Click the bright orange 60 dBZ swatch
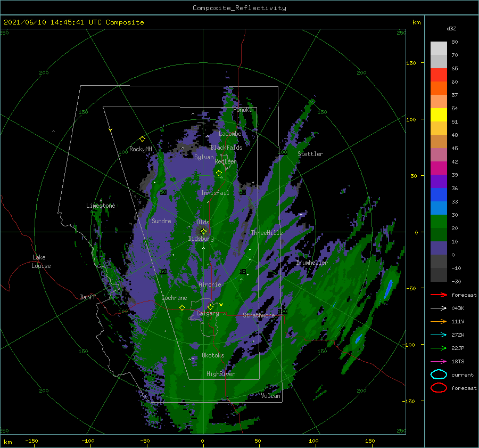 pos(439,88)
